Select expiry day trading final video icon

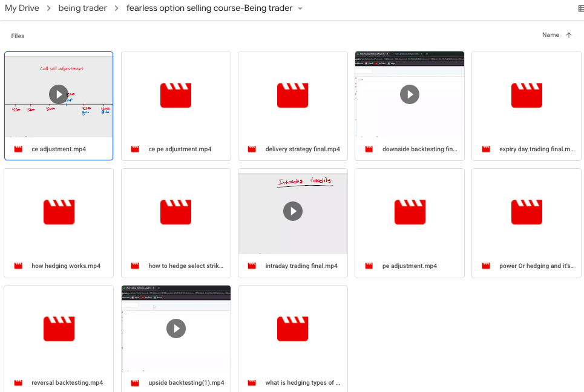[527, 95]
